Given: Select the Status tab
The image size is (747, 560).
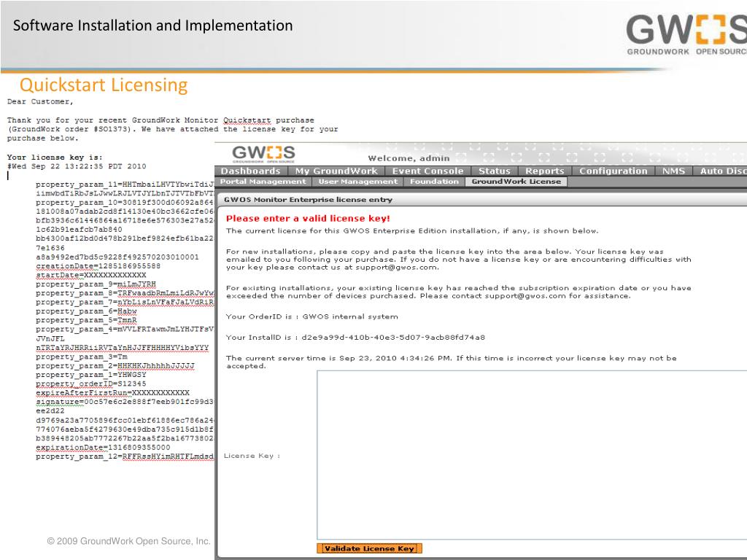Looking at the screenshot, I should (494, 171).
